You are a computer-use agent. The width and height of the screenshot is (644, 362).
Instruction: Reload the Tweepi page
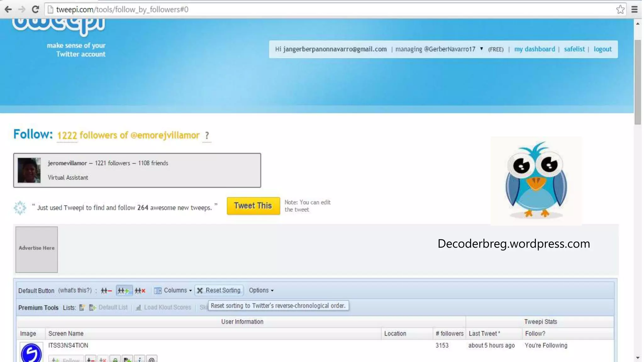35,9
